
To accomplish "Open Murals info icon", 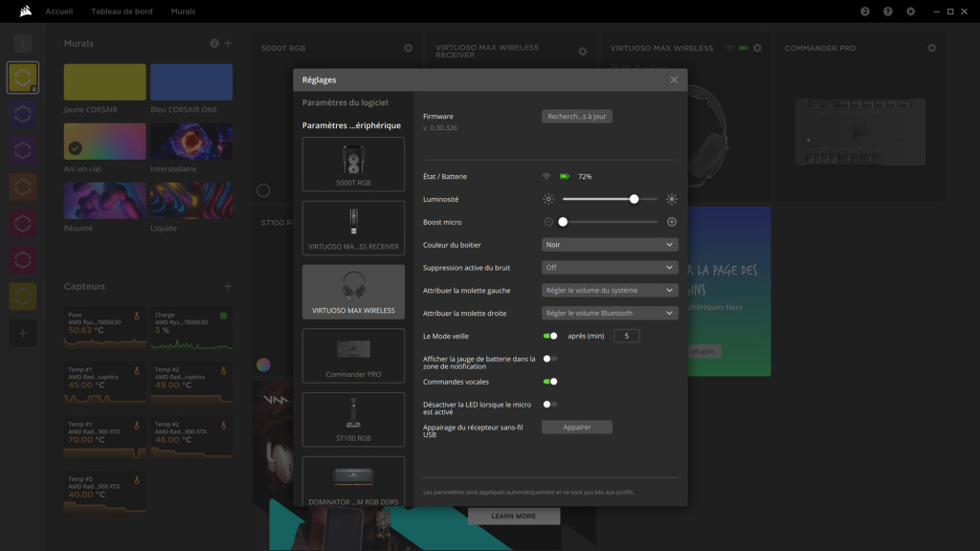I will point(214,43).
